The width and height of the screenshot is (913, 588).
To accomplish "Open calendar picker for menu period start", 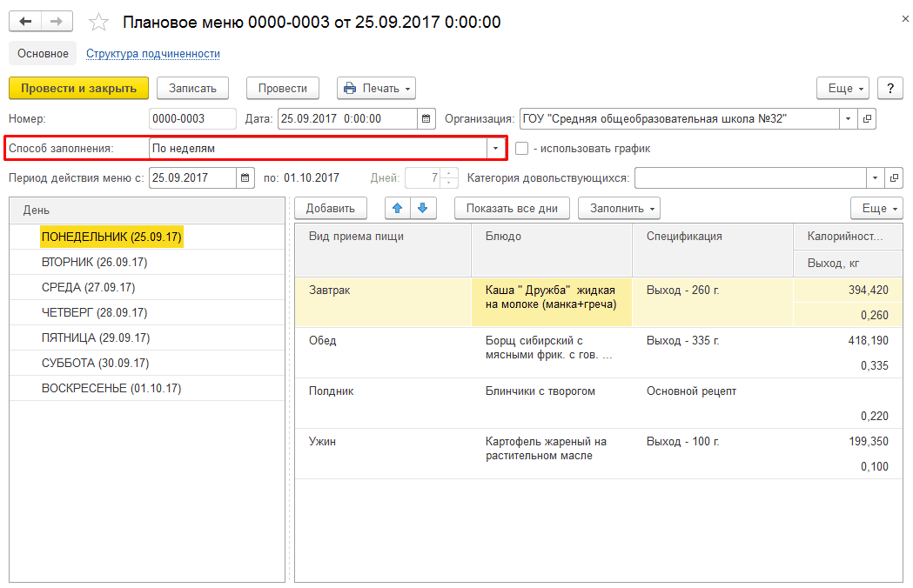I will click(245, 178).
